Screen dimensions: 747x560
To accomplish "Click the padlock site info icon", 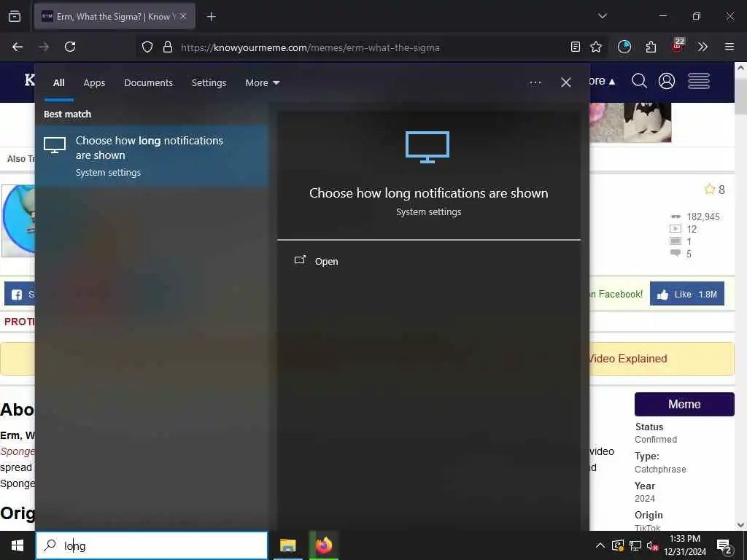I will 167,47.
